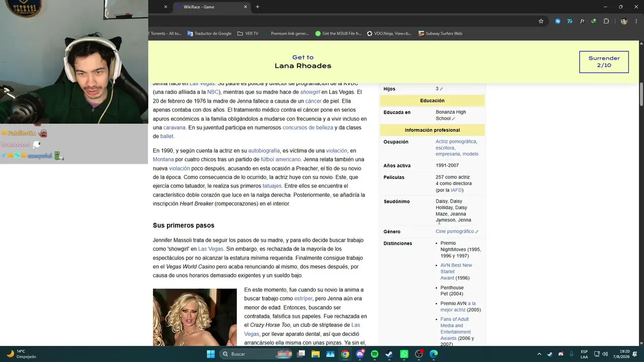Viewport: 644px width, 362px height.
Task: Follow the cáncer link
Action: pyautogui.click(x=313, y=101)
